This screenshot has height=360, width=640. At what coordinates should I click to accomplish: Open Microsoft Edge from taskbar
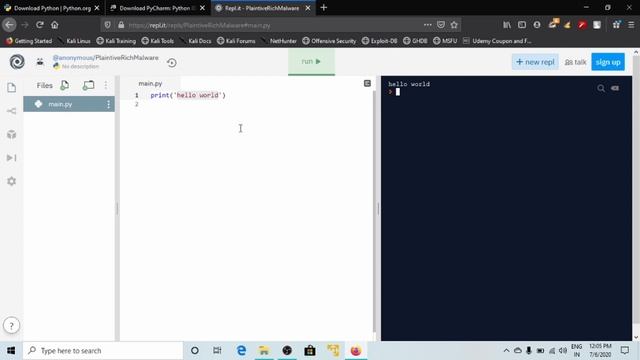[241, 351]
